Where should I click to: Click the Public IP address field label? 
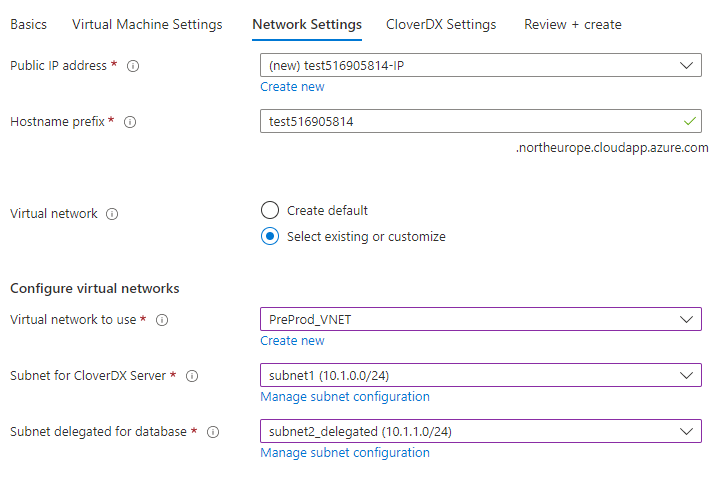pos(58,66)
